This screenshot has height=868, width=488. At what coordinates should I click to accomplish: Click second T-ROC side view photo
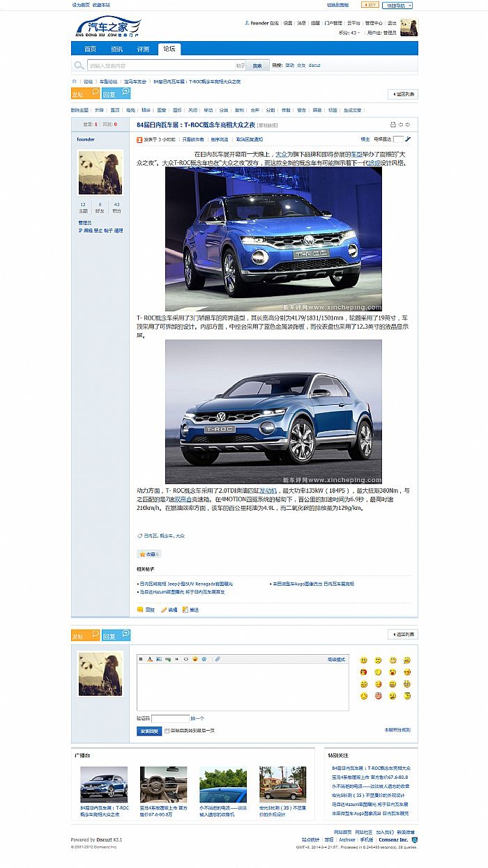point(273,411)
